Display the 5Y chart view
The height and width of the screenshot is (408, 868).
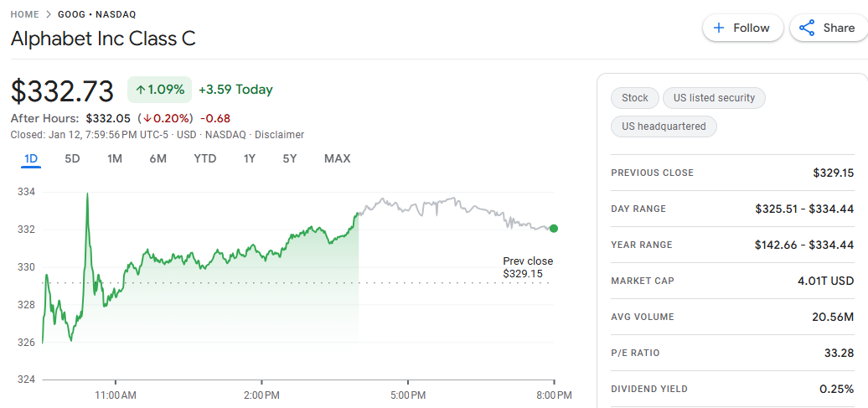click(290, 158)
